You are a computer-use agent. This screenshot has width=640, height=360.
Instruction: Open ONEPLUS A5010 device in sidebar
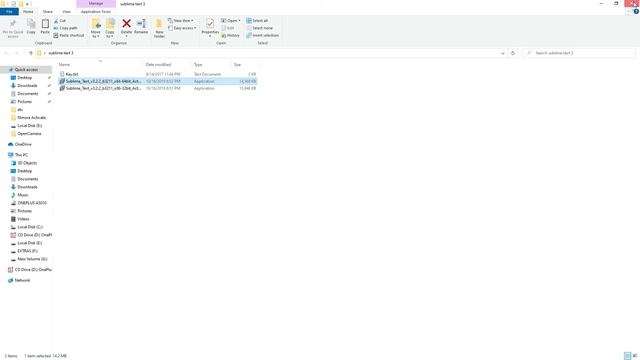(x=29, y=203)
